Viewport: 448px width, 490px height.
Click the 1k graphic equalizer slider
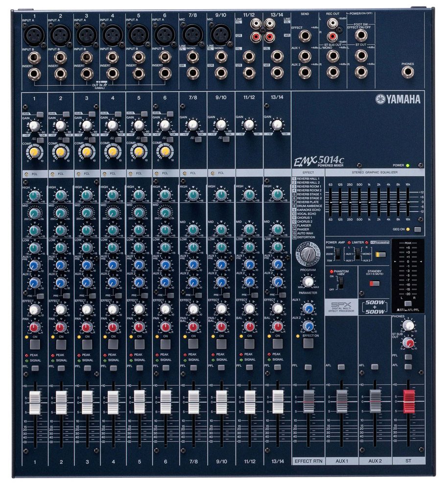[x=369, y=202]
